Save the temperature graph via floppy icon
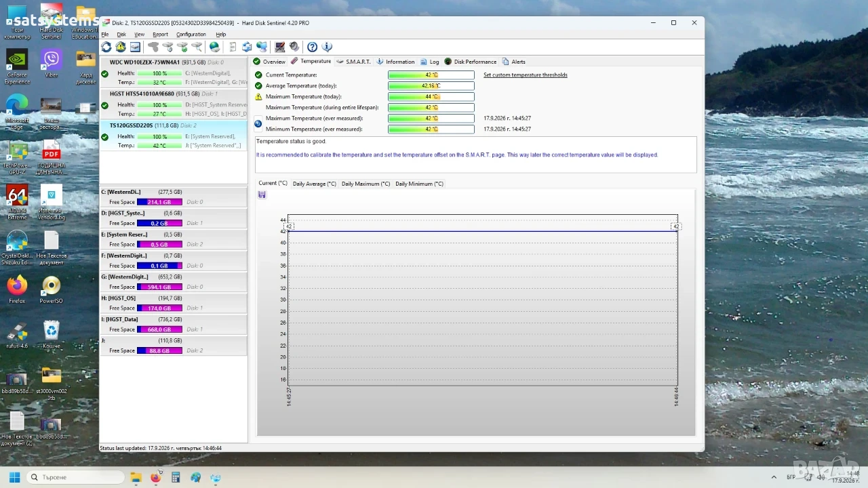This screenshot has height=488, width=868. (262, 195)
